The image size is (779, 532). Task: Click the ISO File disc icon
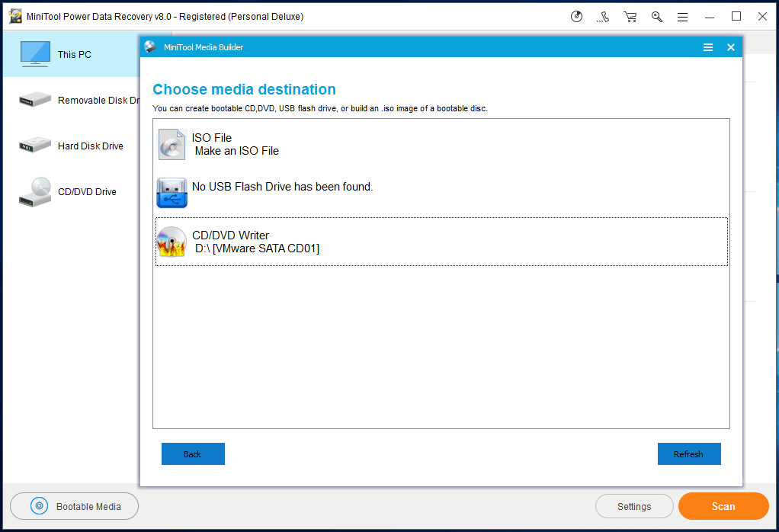pyautogui.click(x=172, y=144)
